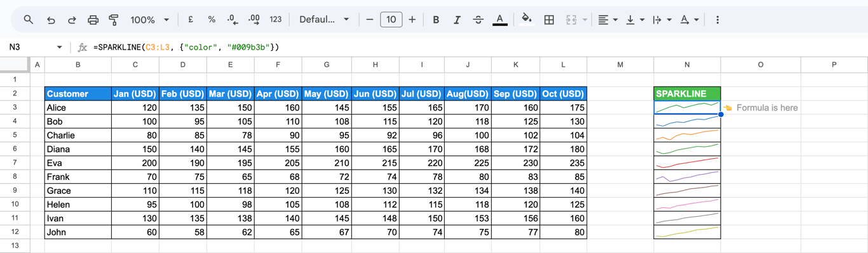Select row 7 header
This screenshot has height=253, width=868.
pos(15,163)
